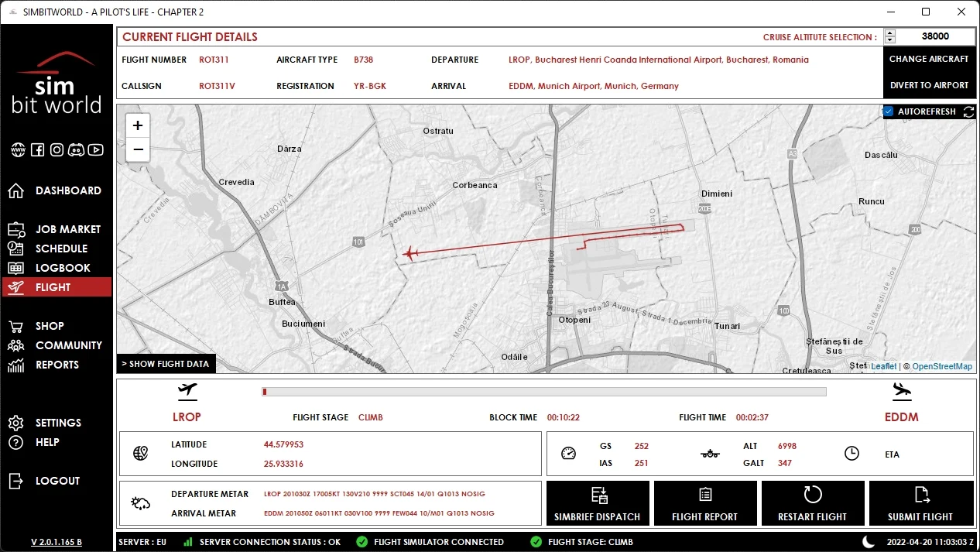980x552 pixels.
Task: Click the map refresh arrows icon
Action: (x=968, y=112)
